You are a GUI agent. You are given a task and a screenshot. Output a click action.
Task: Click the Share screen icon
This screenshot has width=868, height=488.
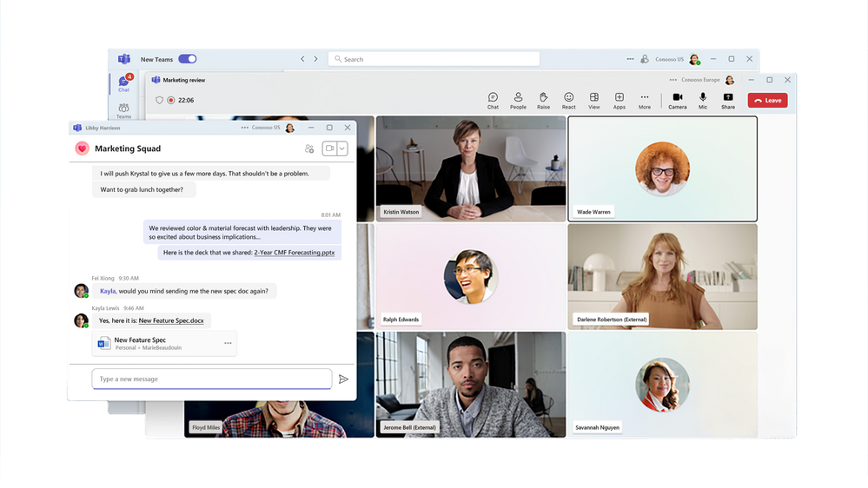click(x=727, y=100)
